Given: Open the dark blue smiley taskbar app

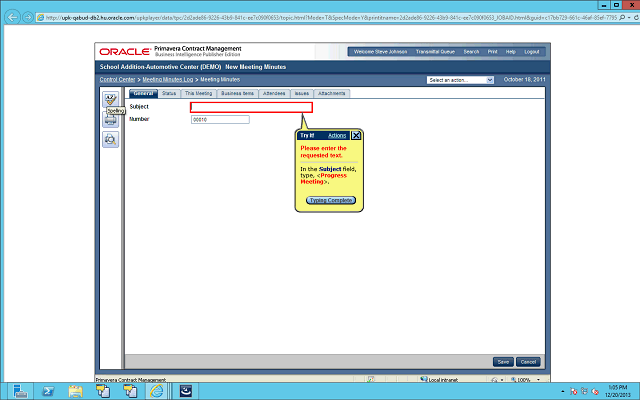Looking at the screenshot, I should click(186, 391).
